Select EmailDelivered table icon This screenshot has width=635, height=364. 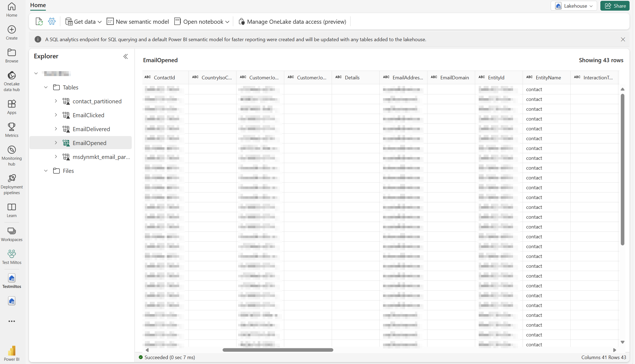[66, 129]
